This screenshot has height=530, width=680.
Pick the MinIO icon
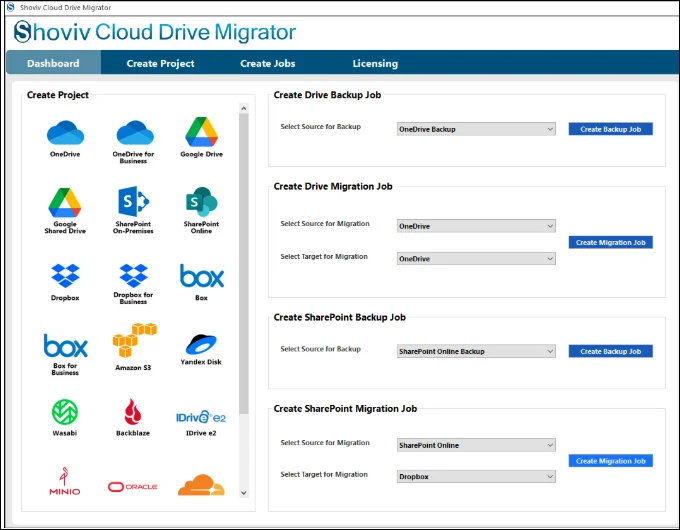(65, 481)
